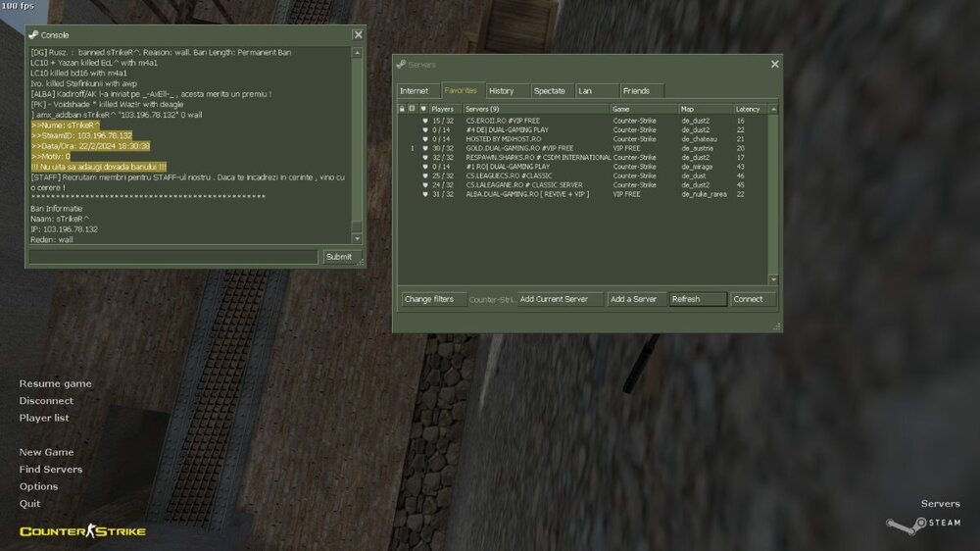Sort server list by Players column

[444, 109]
